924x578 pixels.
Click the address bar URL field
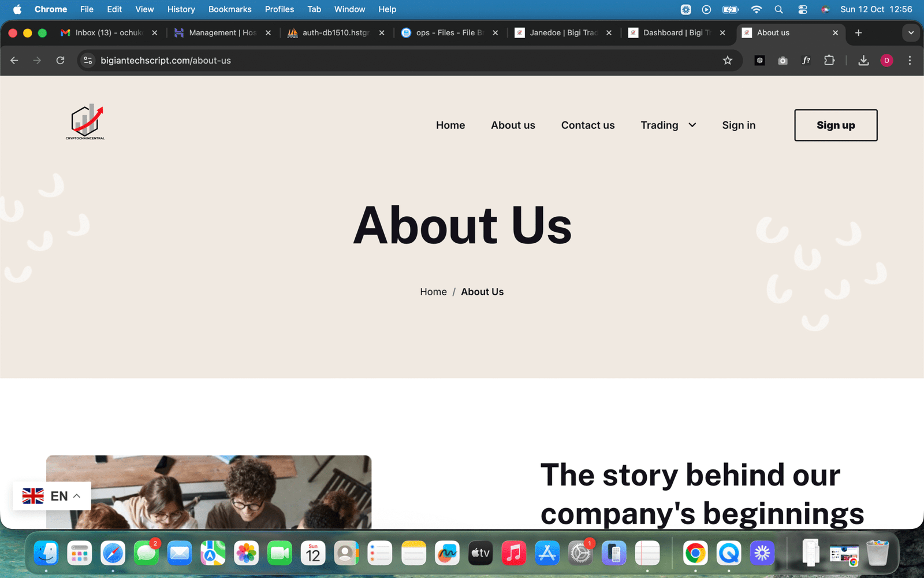pos(404,60)
